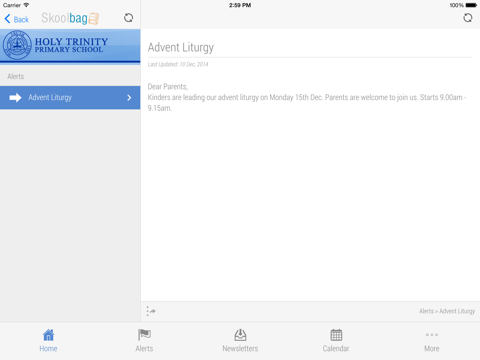Tap the Last Updated 10 Dec 2014 text
The width and height of the screenshot is (480, 360).
click(178, 64)
